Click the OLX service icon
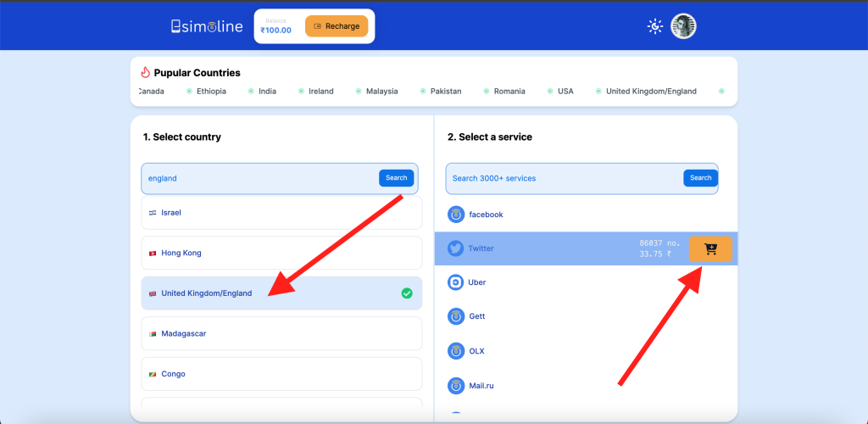 [455, 351]
